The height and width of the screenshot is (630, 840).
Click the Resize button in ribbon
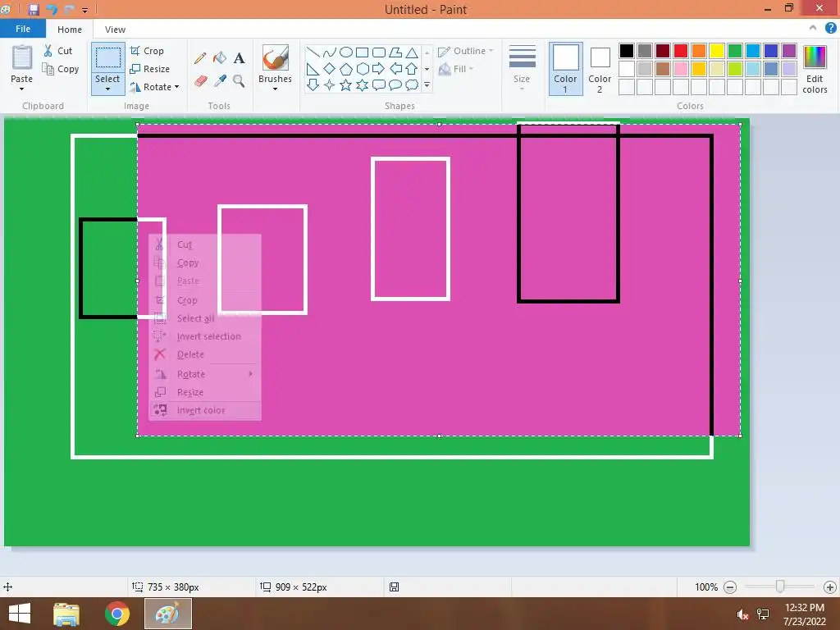click(x=149, y=69)
